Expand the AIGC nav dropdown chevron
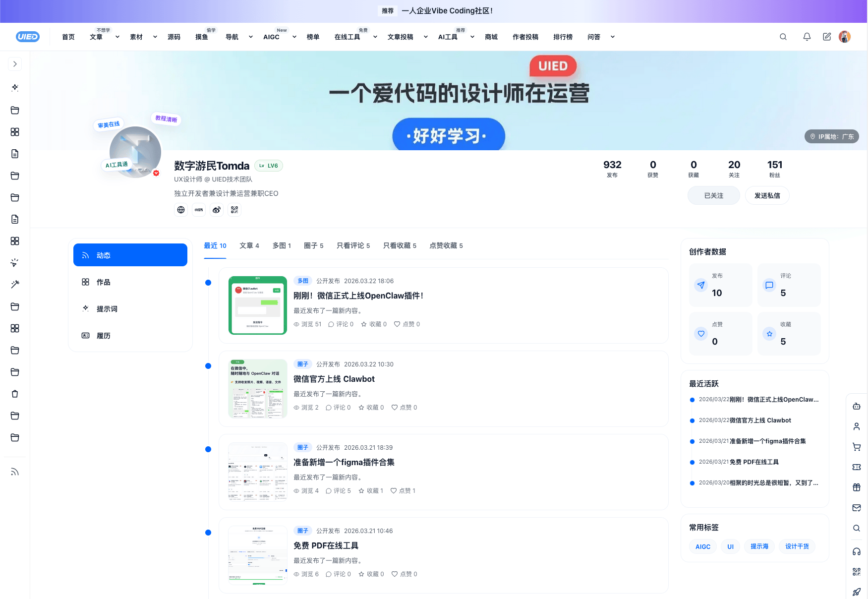 [294, 37]
